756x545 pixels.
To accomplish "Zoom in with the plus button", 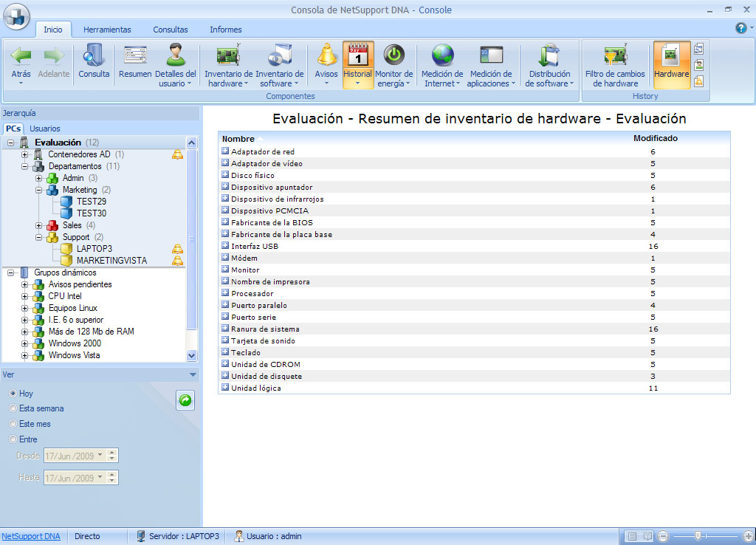I will pos(749,536).
